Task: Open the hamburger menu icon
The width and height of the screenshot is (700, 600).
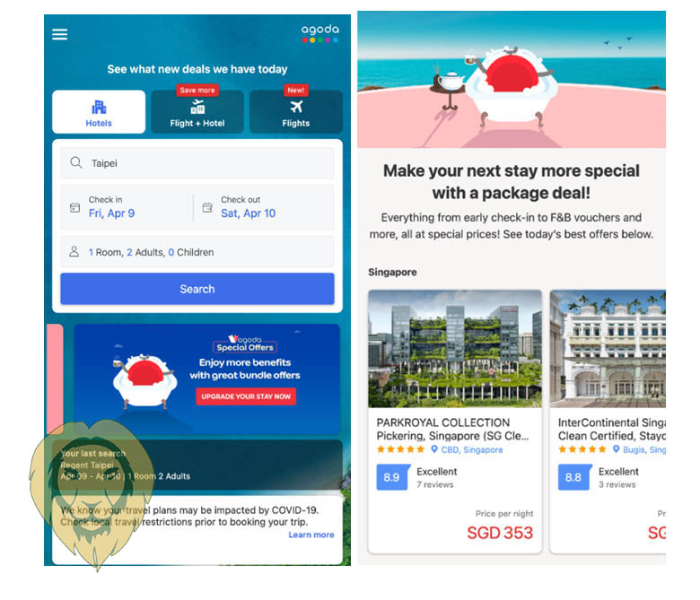Action: coord(59,34)
